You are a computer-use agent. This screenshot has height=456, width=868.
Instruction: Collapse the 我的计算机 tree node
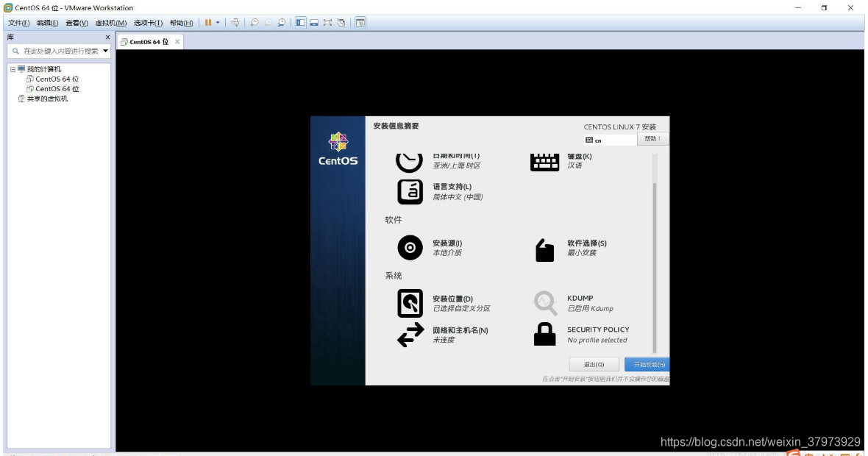tap(13, 69)
